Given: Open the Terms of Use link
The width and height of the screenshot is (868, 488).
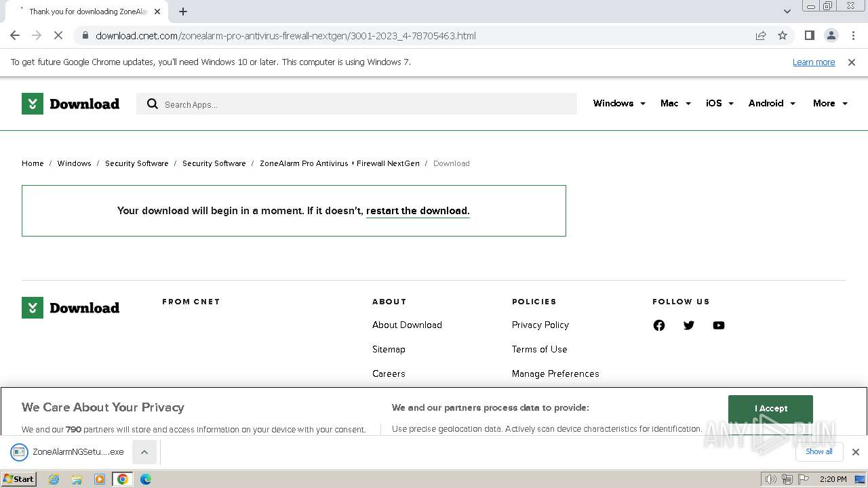Looking at the screenshot, I should tap(539, 349).
